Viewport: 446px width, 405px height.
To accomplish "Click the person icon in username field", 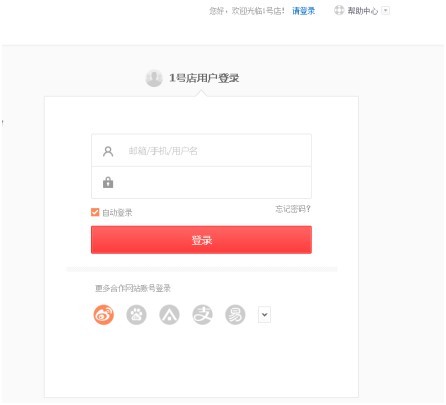I will coord(108,151).
